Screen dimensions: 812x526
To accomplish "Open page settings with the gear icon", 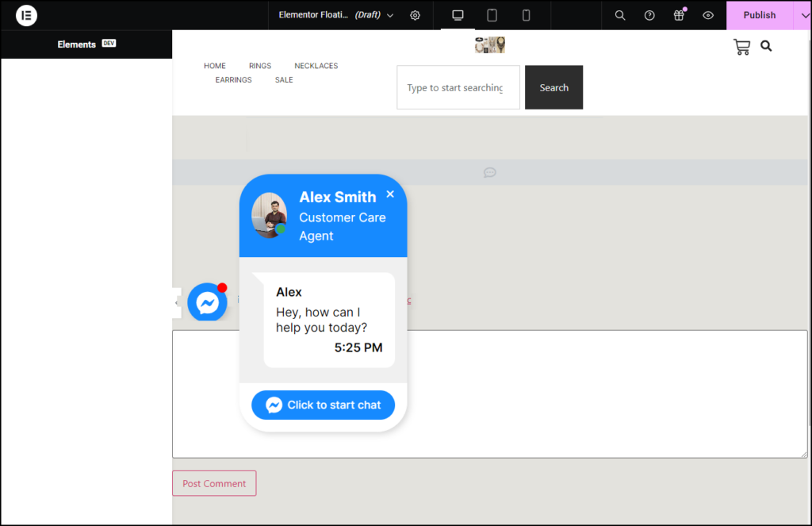I will click(415, 15).
